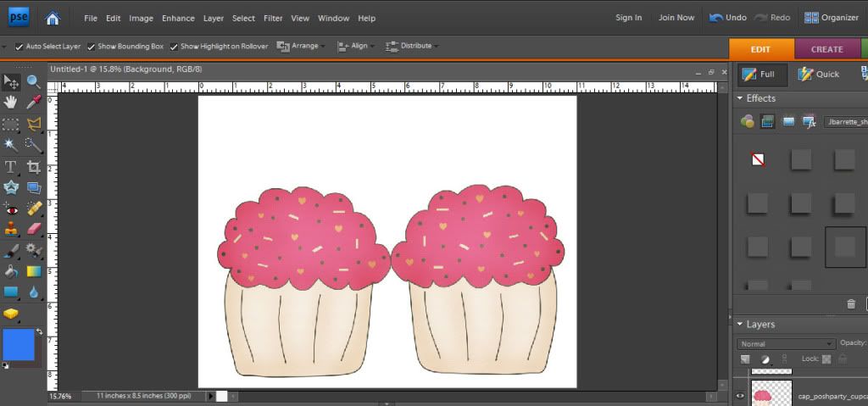Click the Home icon in the top bar
This screenshot has height=406, width=868.
click(53, 19)
